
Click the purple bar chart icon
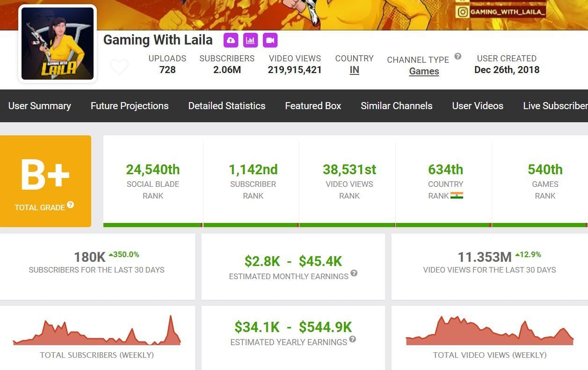tap(250, 40)
